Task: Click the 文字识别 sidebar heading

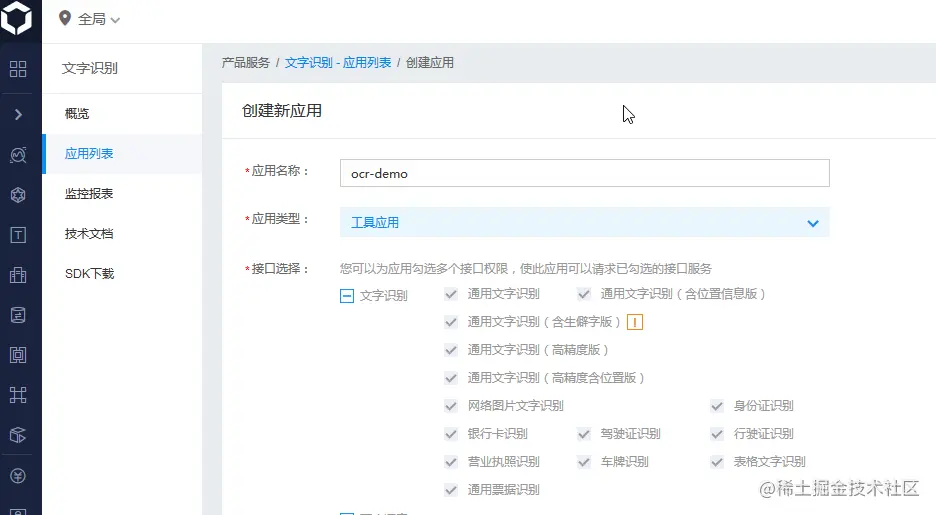Action: pyautogui.click(x=90, y=68)
